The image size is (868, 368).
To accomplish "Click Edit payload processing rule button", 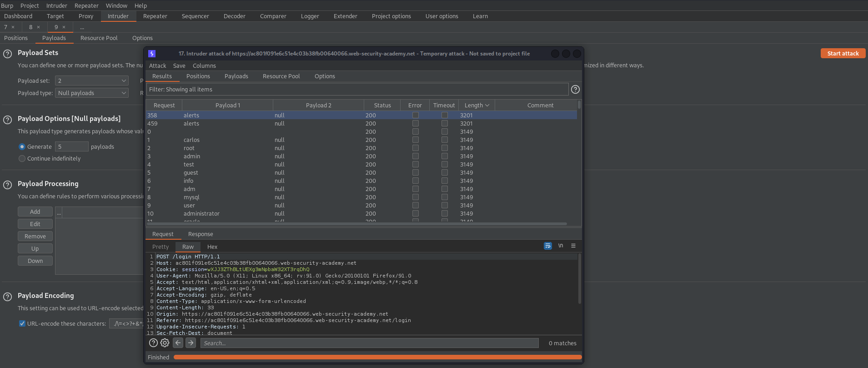I will pyautogui.click(x=35, y=224).
